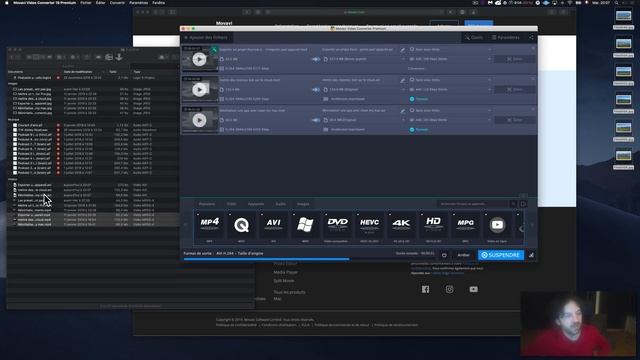Image resolution: width=640 pixels, height=360 pixels.
Task: Click 'Ajouter des fichiers' button
Action: [206, 38]
